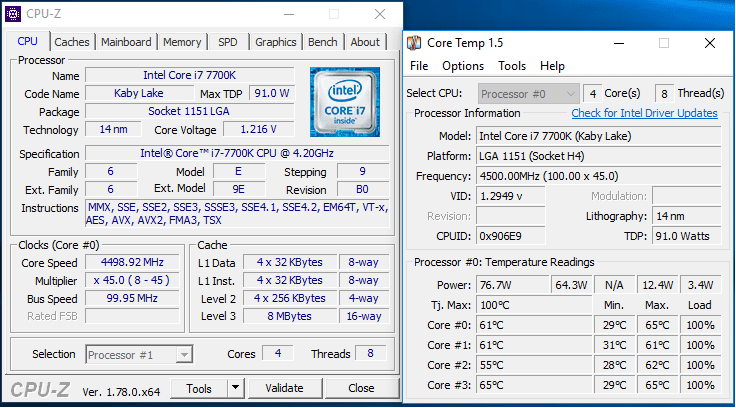Viewport: 736px width, 408px height.
Task: Click the CPU-Z version text Ver. 1.78.0.x64
Action: click(x=121, y=392)
